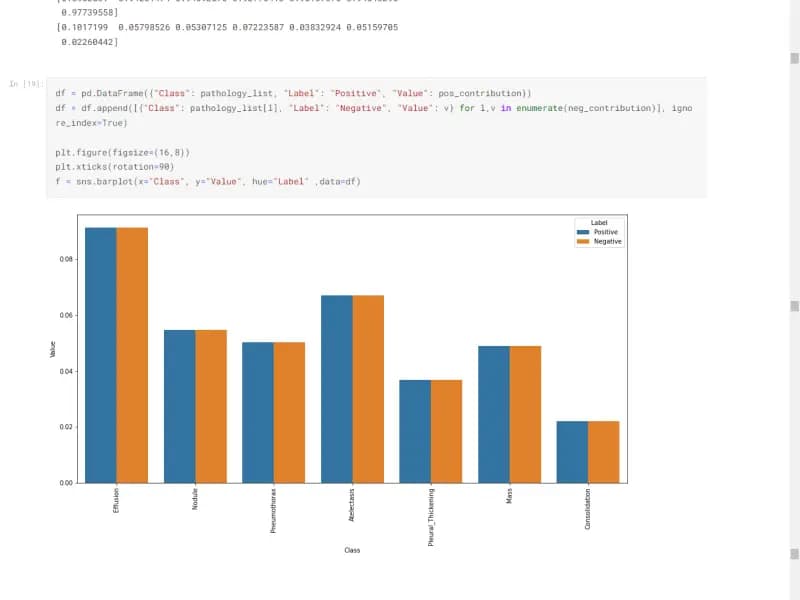The height and width of the screenshot is (600, 800).
Task: Click the orange Atelectasis bar
Action: 368,388
